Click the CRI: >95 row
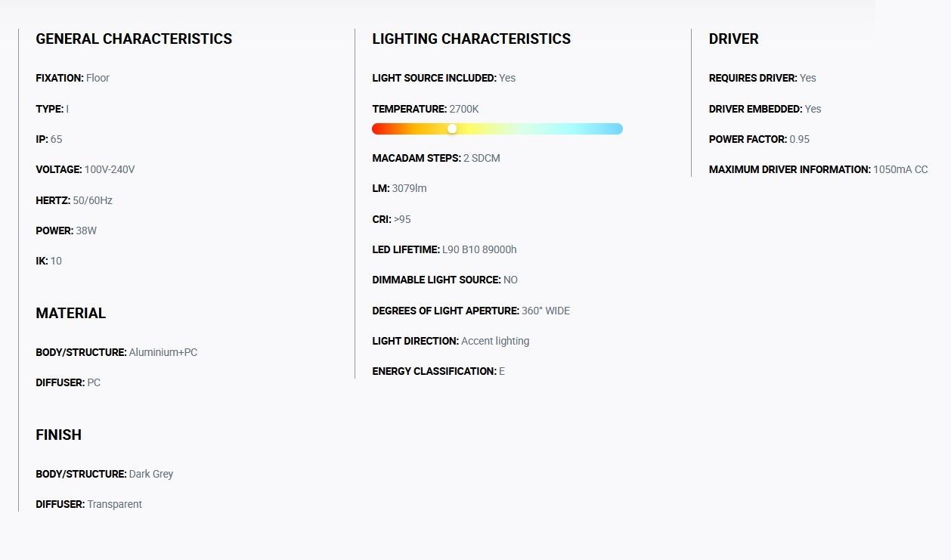Image resolution: width=951 pixels, height=560 pixels. coord(392,219)
